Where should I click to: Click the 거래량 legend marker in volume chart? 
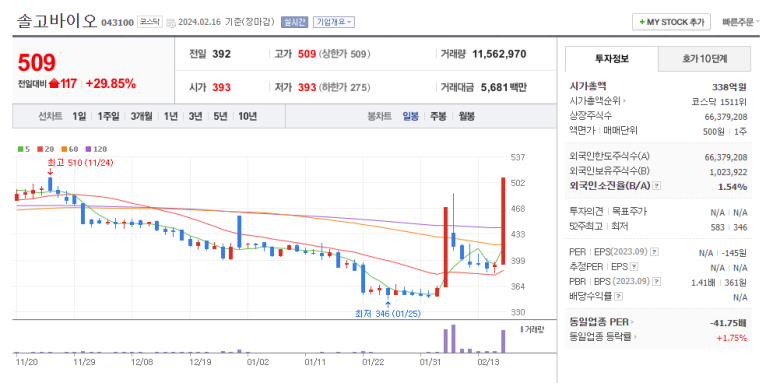(522, 329)
